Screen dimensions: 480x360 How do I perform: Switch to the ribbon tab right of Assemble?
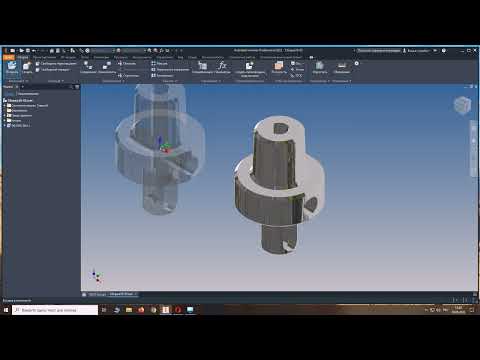pyautogui.click(x=44, y=57)
